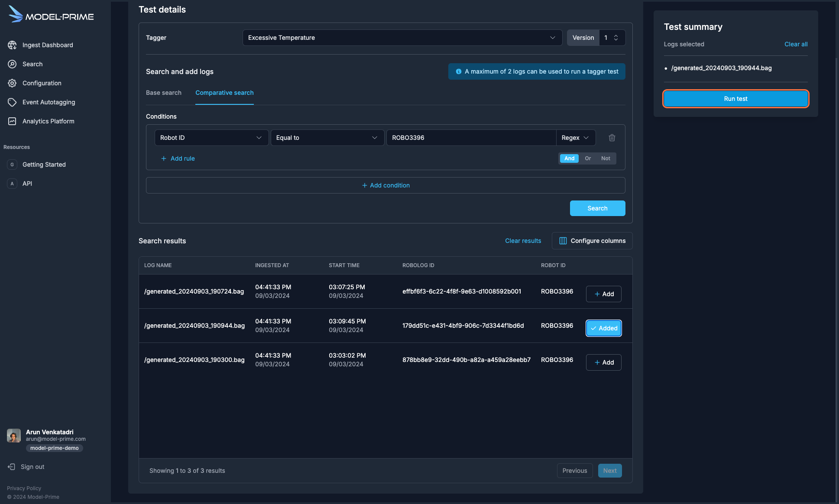
Task: Click the Getting Started G icon
Action: [12, 165]
